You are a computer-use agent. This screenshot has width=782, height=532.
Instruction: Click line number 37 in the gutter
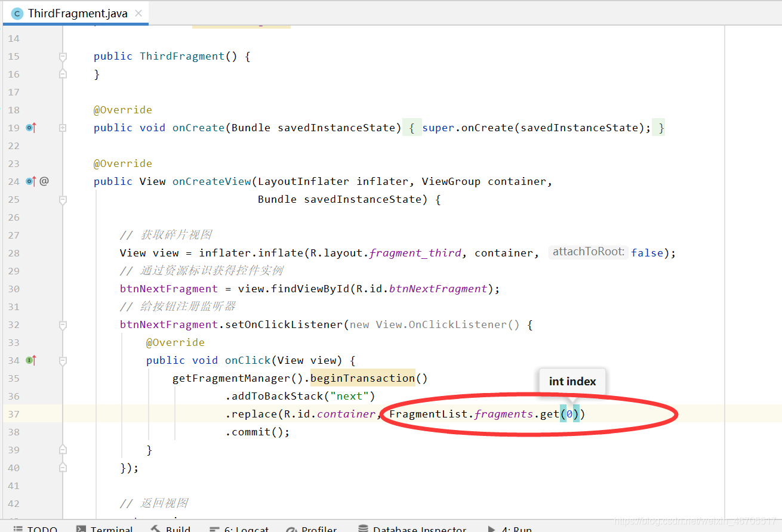click(x=14, y=414)
